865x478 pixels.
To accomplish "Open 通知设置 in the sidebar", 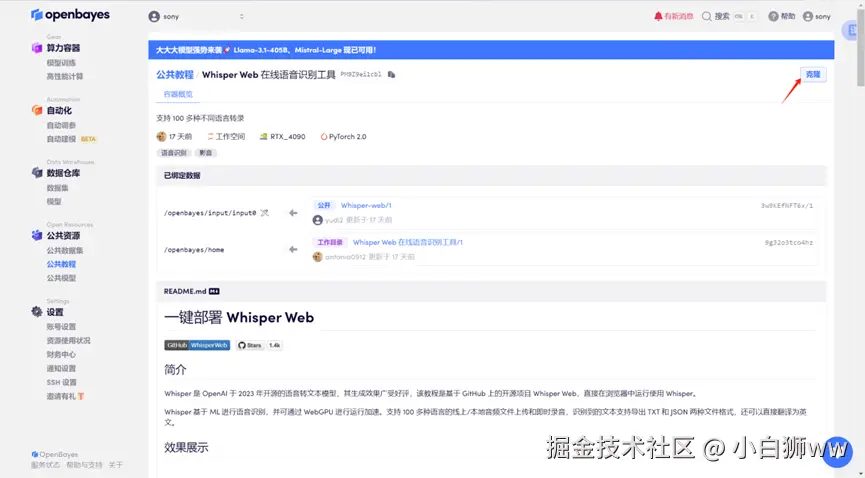I will tap(61, 368).
